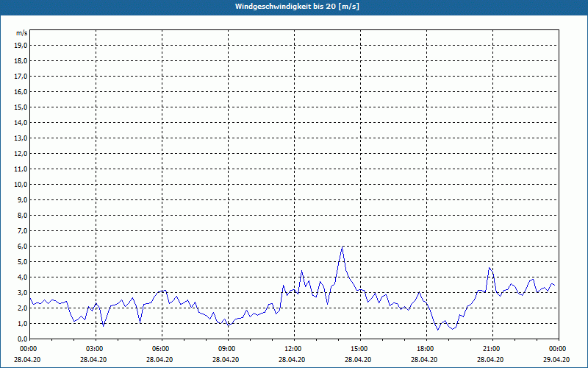Click the '00:00' label above date 29.04.20
This screenshot has height=368, width=588.
[559, 349]
